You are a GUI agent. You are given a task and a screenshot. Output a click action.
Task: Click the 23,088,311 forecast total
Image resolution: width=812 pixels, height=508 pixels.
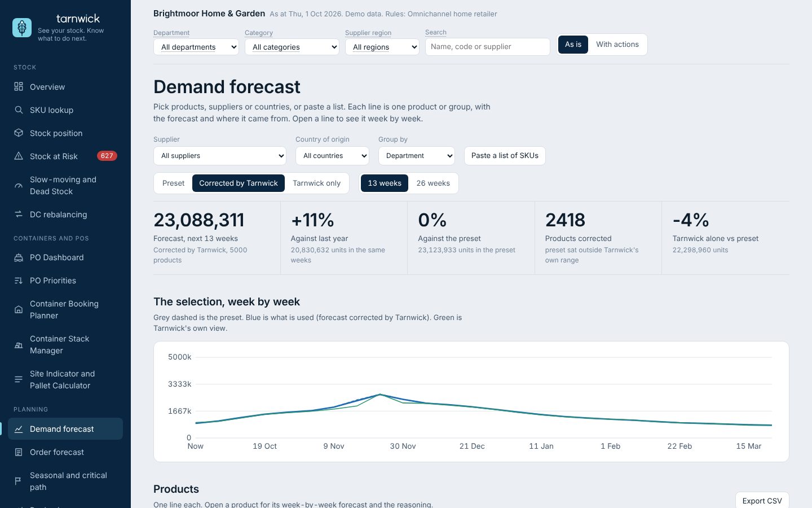coord(199,220)
